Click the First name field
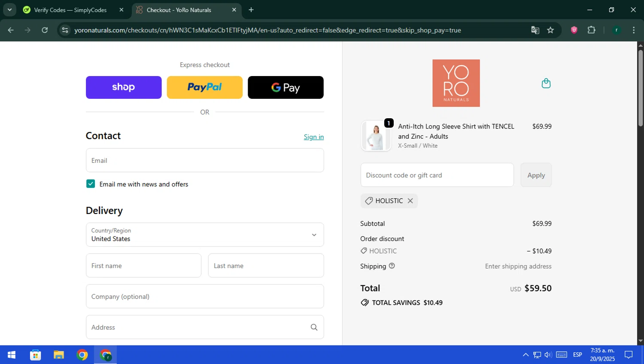The image size is (644, 364). 143,266
